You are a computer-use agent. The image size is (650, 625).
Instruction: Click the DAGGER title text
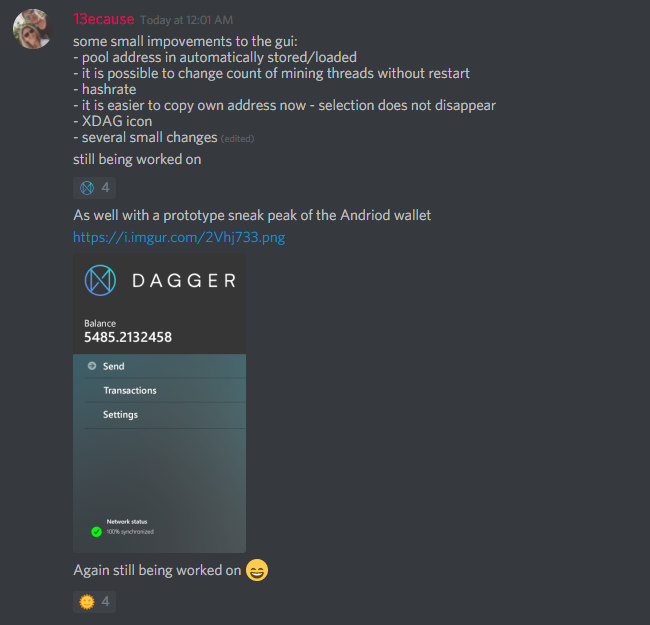(184, 281)
